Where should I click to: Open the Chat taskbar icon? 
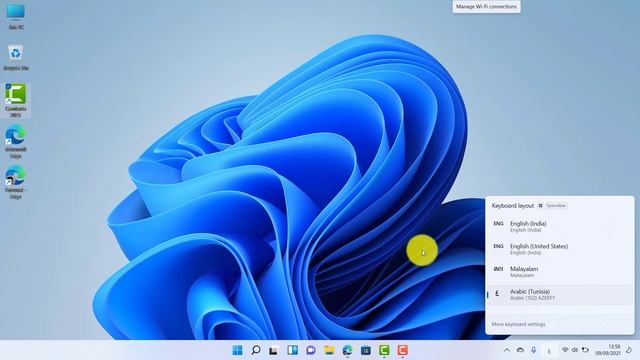coord(311,350)
